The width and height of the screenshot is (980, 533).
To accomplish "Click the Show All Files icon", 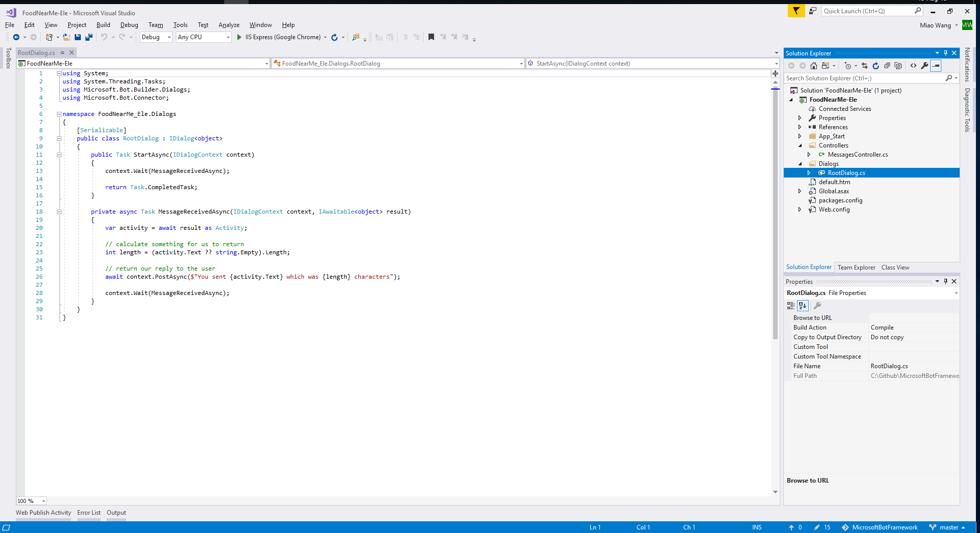I will [x=898, y=66].
